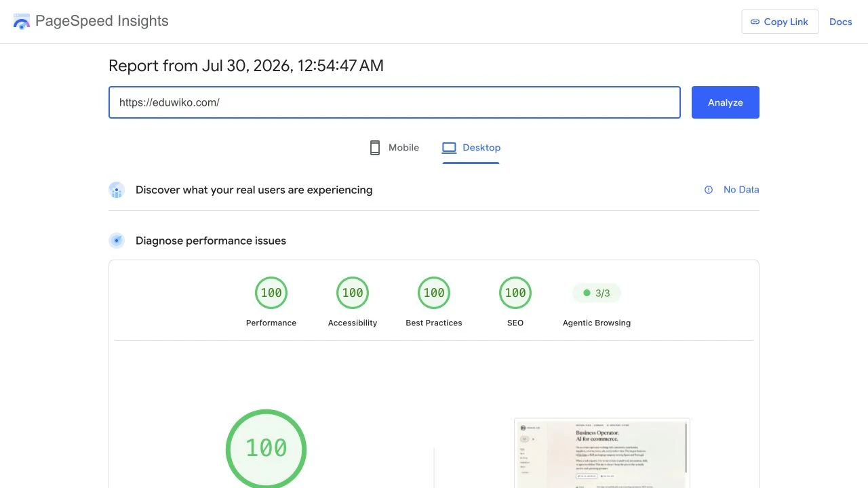This screenshot has width=868, height=488.
Task: Click the diagnose performance section icon
Action: (x=117, y=241)
